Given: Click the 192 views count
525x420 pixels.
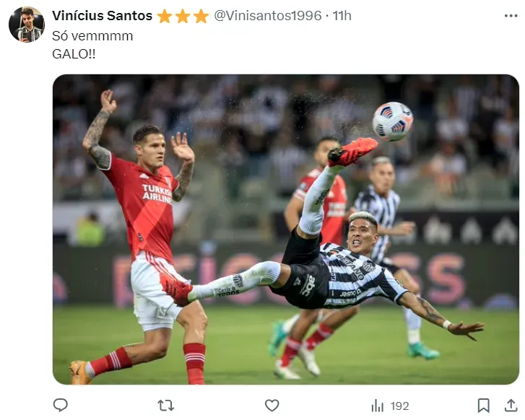Looking at the screenshot, I should (400, 406).
